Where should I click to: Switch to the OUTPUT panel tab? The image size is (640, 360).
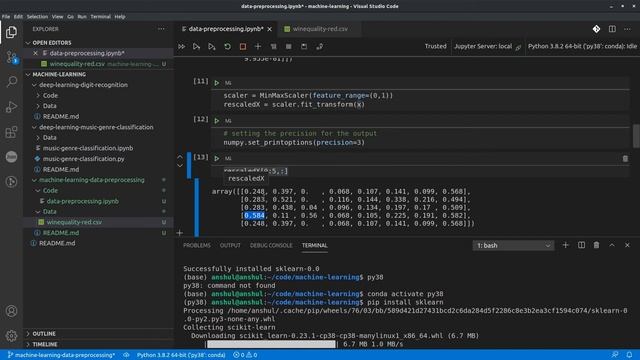tap(230, 245)
